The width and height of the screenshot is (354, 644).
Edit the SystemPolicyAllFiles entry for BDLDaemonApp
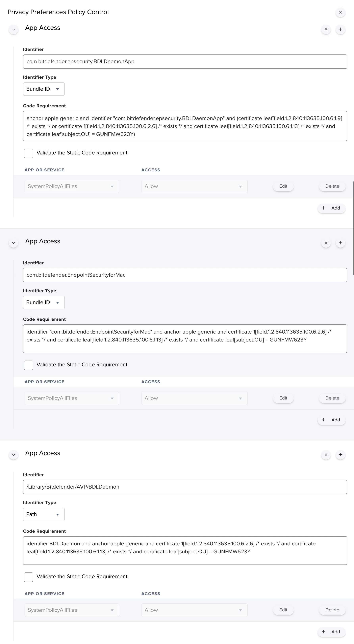[283, 186]
